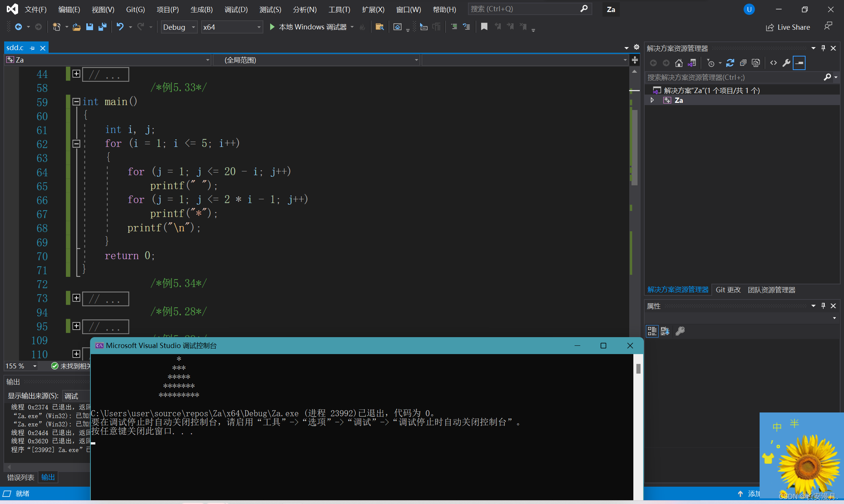Toggle pin on sdd.c tab
844x504 pixels.
coord(32,48)
